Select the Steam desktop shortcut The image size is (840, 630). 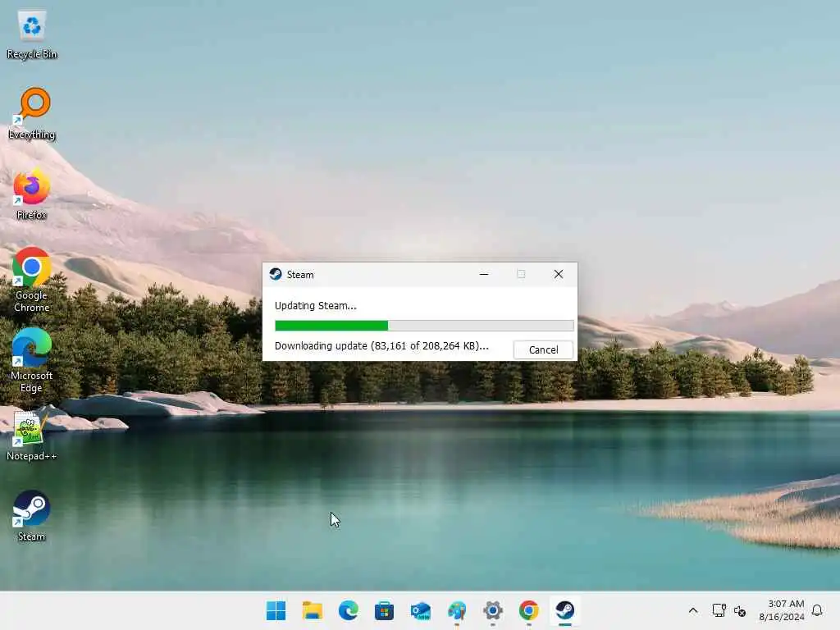[32, 516]
